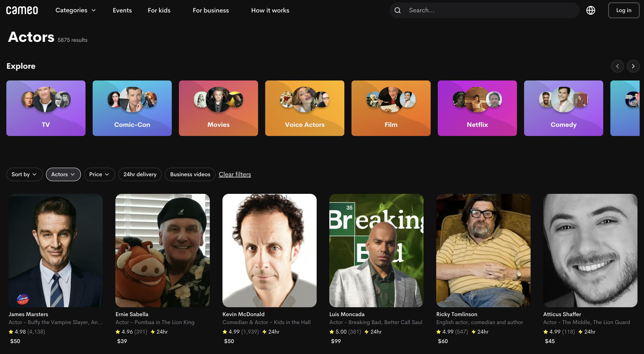
Task: Open the Actors category filter dropdown
Action: pos(63,174)
